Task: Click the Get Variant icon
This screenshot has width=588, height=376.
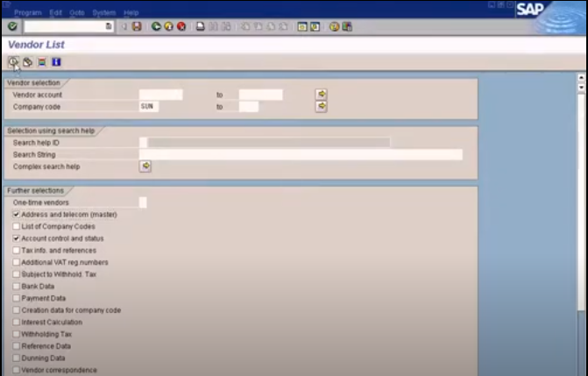Action: [27, 62]
